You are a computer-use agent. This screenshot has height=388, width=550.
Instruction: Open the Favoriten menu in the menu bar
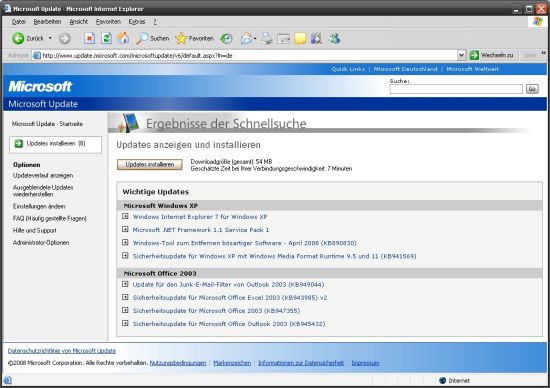tap(108, 22)
